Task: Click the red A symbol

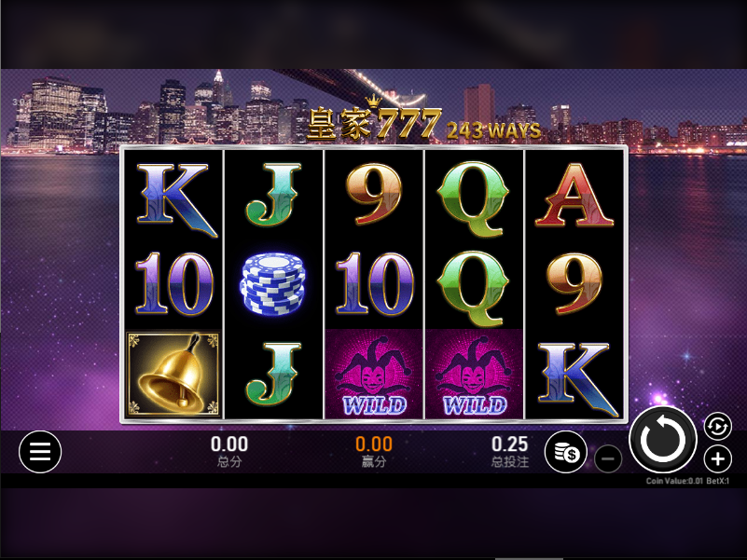Action: pos(574,195)
